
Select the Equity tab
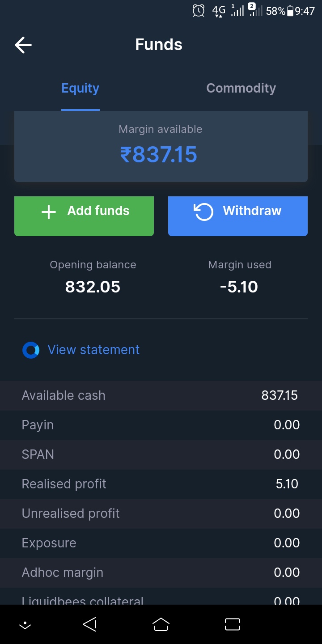(x=80, y=88)
